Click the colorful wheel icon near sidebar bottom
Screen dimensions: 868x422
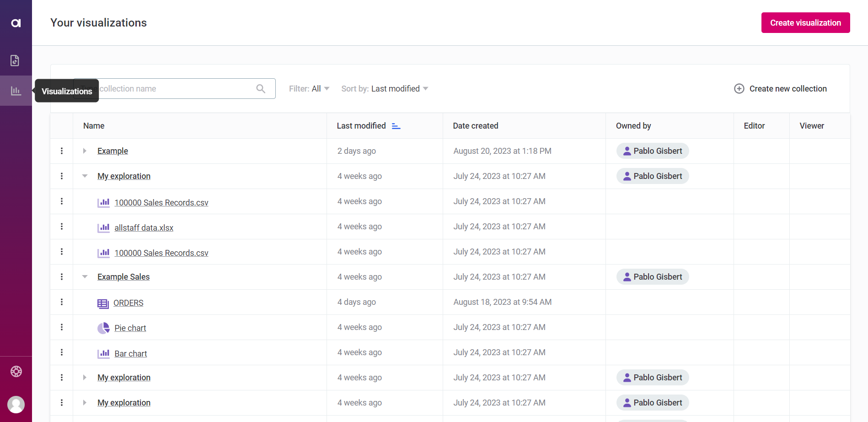(16, 371)
